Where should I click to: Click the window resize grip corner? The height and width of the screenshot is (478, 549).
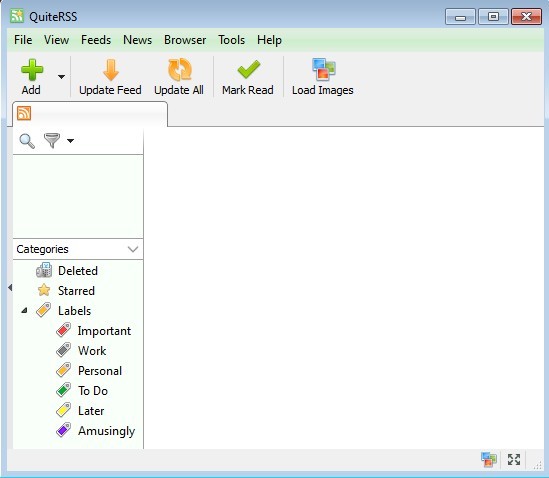click(537, 465)
